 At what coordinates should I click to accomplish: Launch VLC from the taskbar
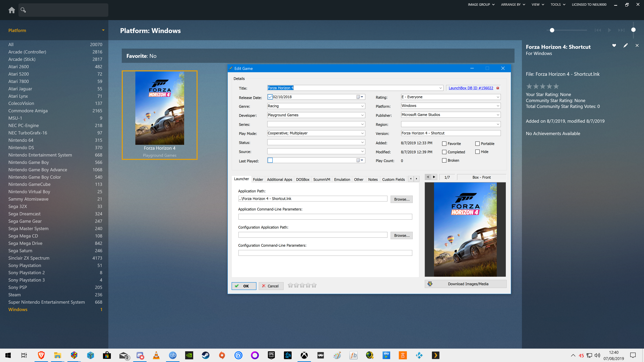click(156, 355)
